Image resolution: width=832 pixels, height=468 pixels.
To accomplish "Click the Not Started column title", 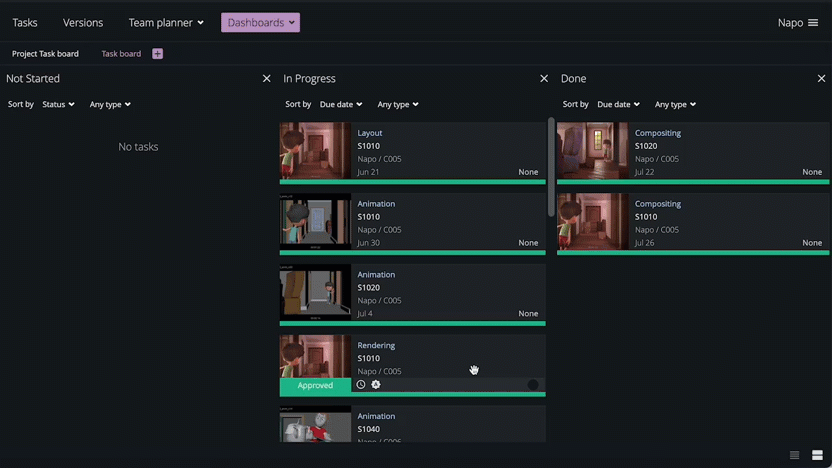I will click(33, 79).
